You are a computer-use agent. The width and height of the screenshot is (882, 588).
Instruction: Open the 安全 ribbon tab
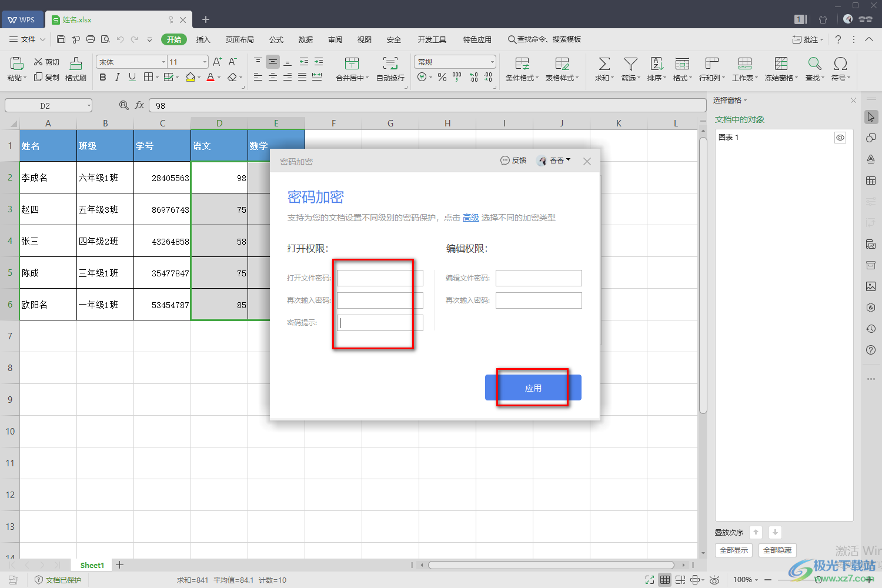394,39
